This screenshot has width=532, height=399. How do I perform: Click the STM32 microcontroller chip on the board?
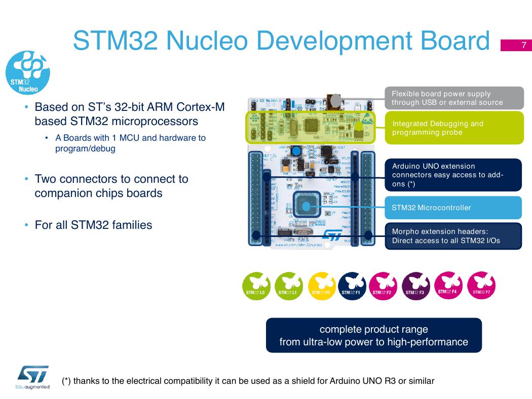pos(307,205)
